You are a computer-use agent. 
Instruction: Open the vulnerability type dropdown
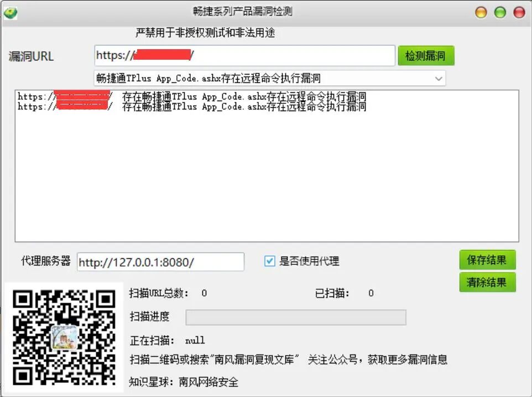click(269, 79)
